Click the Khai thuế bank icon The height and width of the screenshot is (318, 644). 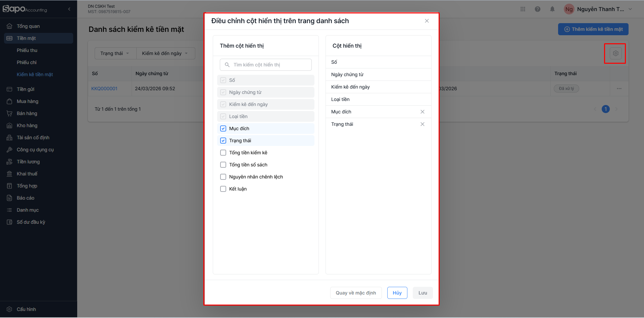(9, 174)
